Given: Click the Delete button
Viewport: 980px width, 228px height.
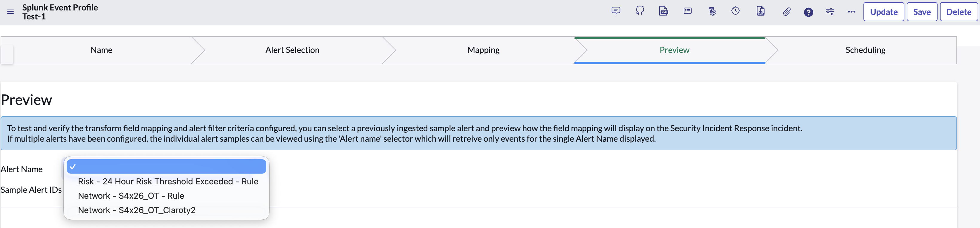Looking at the screenshot, I should [959, 12].
